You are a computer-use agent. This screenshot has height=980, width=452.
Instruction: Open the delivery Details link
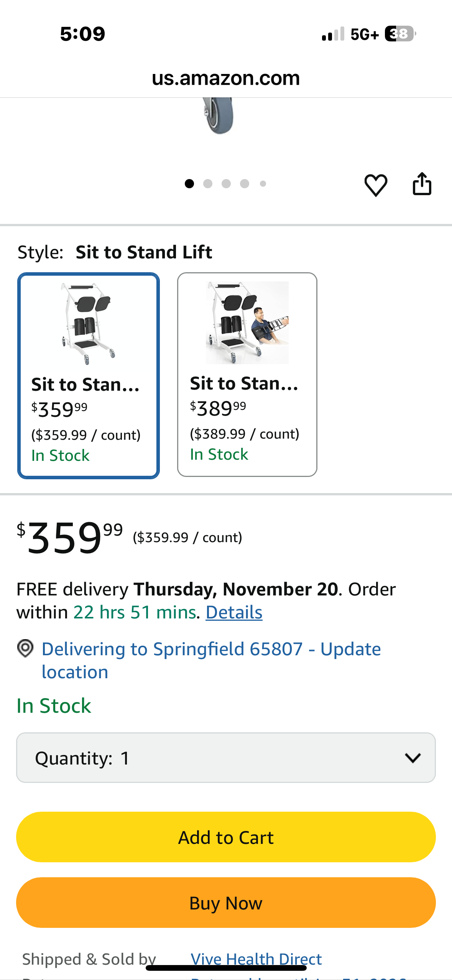(x=234, y=612)
